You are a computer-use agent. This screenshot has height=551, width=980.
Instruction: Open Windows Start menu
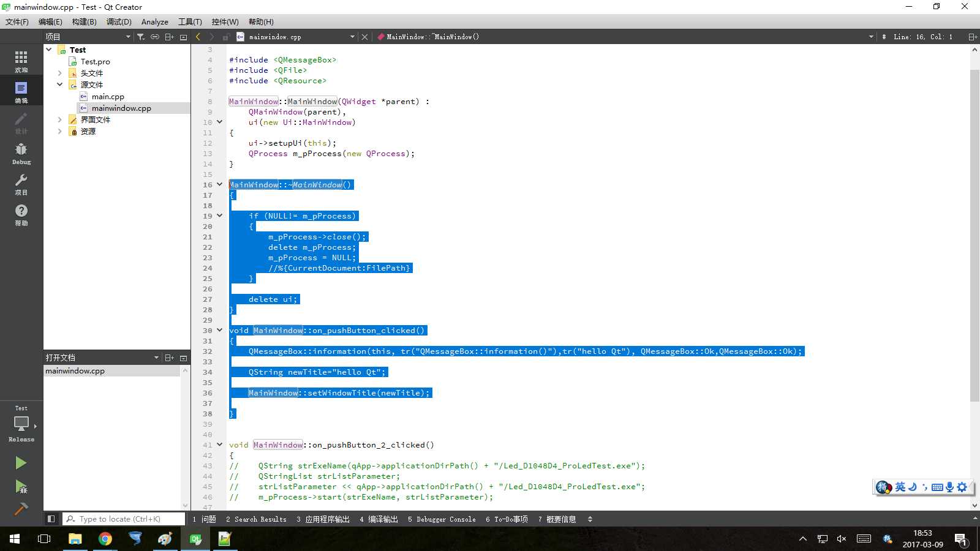pos(15,539)
